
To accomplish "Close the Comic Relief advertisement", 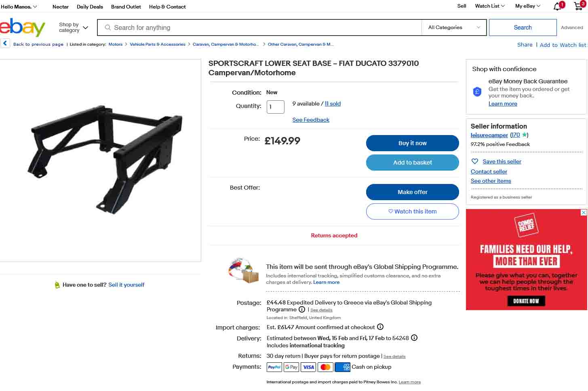I will point(584,213).
